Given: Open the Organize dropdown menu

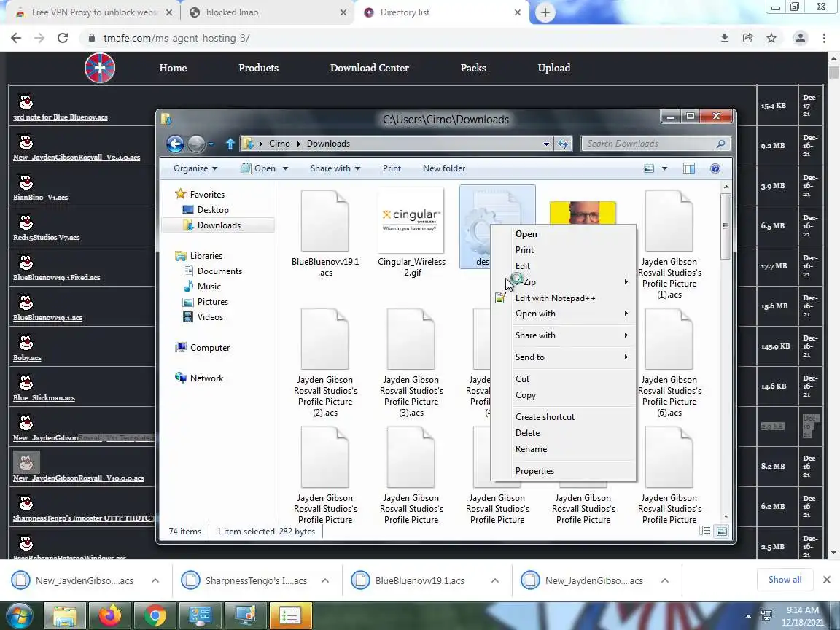Looking at the screenshot, I should coord(195,168).
